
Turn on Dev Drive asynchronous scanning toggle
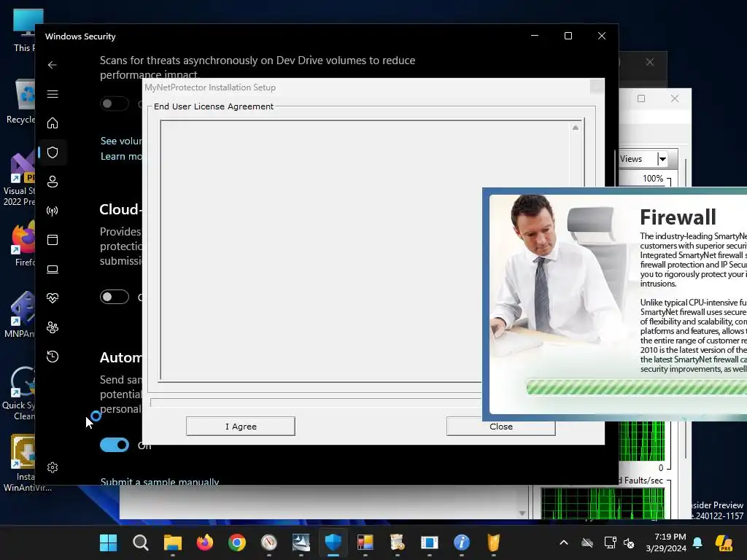pos(115,104)
